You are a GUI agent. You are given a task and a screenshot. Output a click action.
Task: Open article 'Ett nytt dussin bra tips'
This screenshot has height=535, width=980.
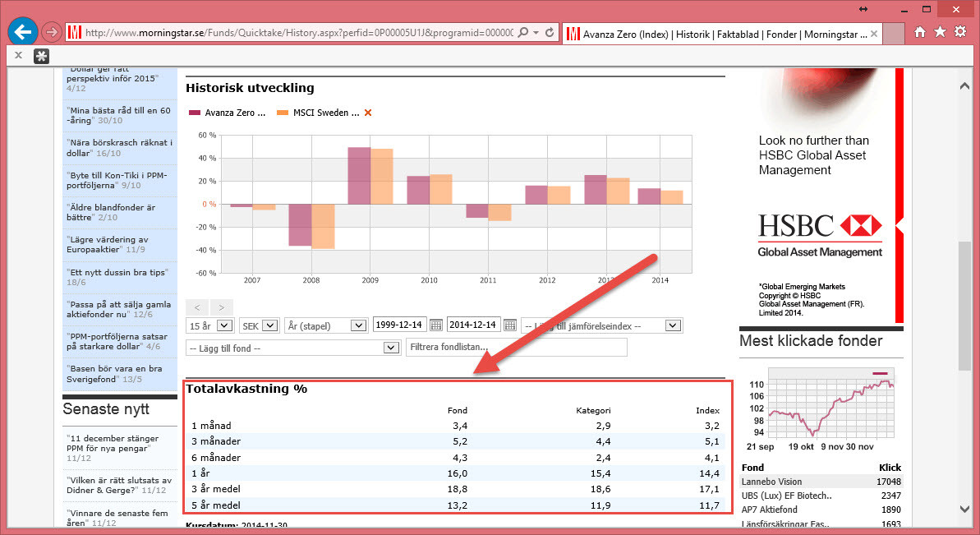click(x=117, y=271)
